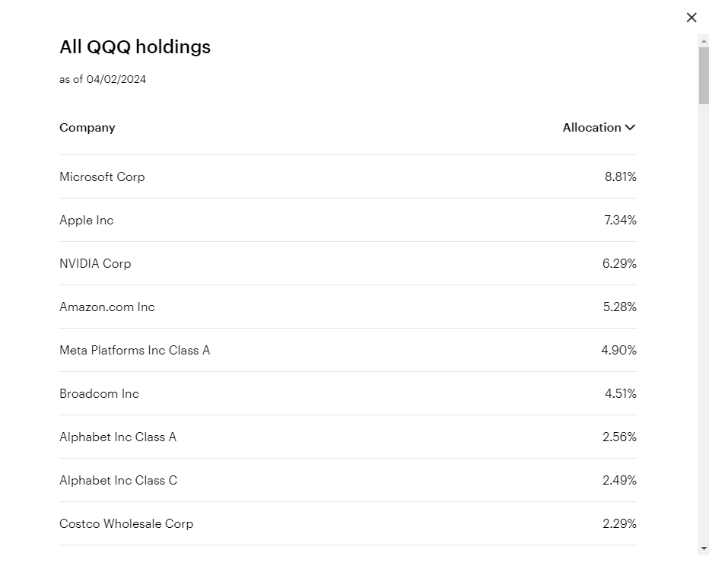This screenshot has width=709, height=588.
Task: Click the Company column header
Action: click(x=87, y=128)
